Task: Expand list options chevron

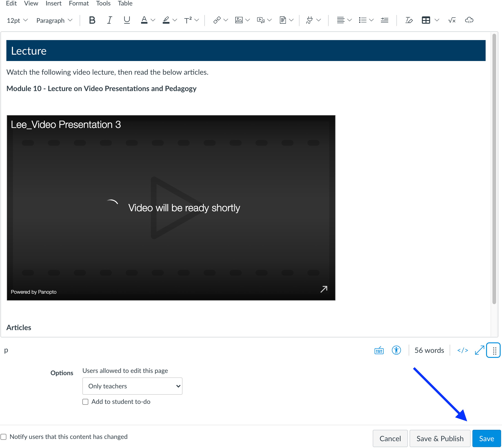Action: coord(371,20)
